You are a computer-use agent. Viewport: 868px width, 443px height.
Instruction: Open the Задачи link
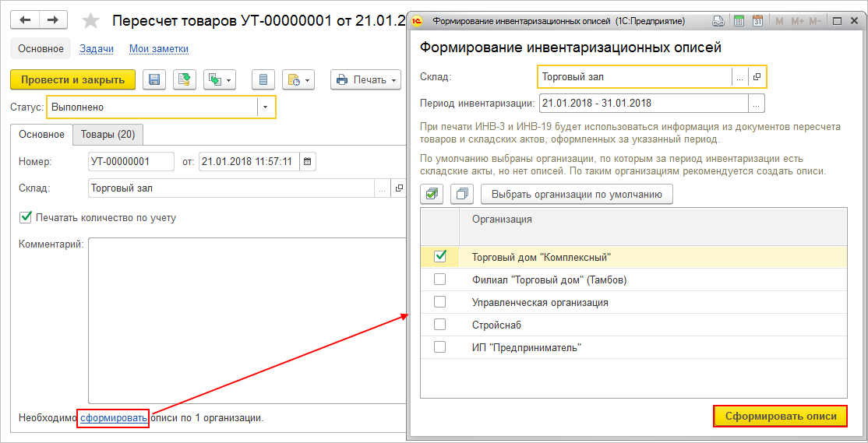coord(97,49)
